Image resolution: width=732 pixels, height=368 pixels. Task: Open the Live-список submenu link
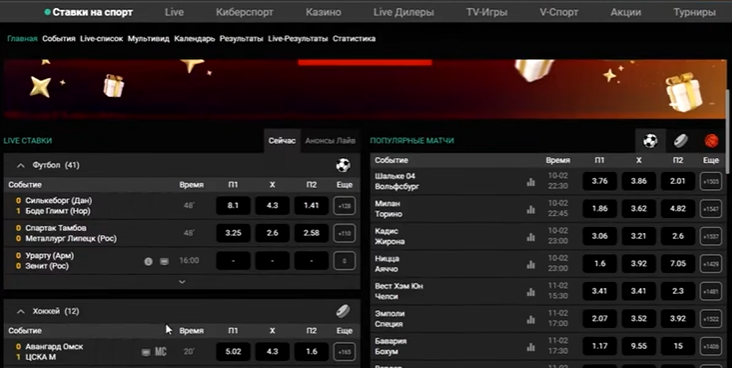tap(101, 39)
